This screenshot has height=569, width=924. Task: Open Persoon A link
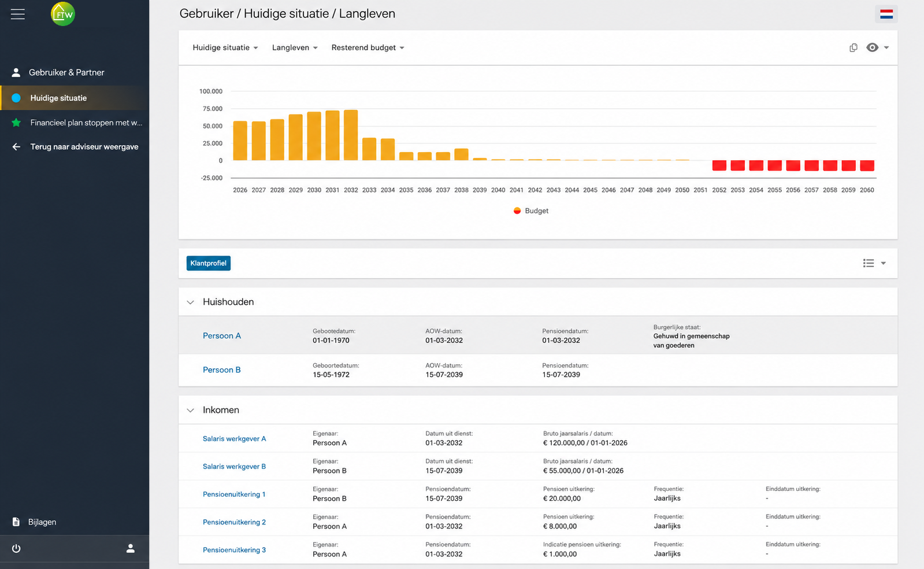pyautogui.click(x=222, y=335)
